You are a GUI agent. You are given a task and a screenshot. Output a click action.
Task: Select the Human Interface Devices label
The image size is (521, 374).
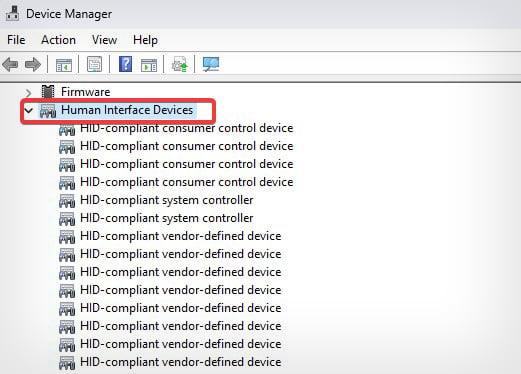(127, 110)
